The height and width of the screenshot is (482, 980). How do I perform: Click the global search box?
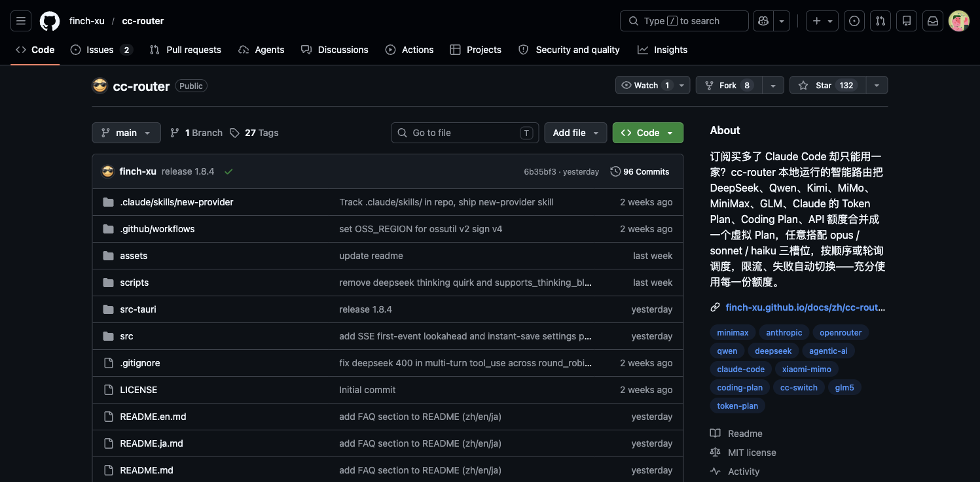click(684, 21)
